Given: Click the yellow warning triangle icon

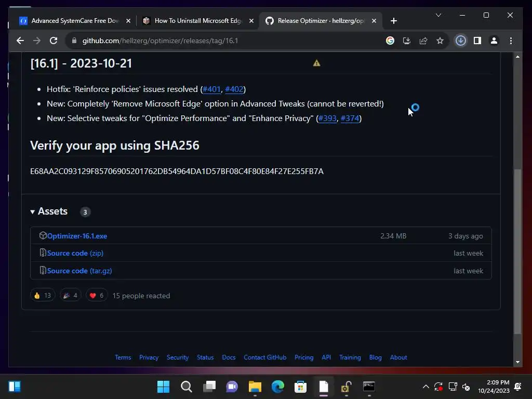Looking at the screenshot, I should 316,63.
